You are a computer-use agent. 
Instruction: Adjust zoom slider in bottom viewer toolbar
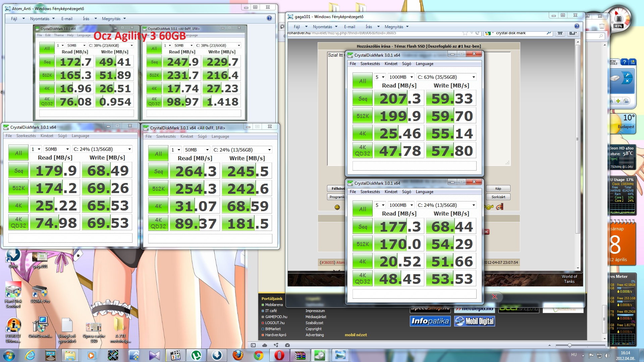point(569,345)
